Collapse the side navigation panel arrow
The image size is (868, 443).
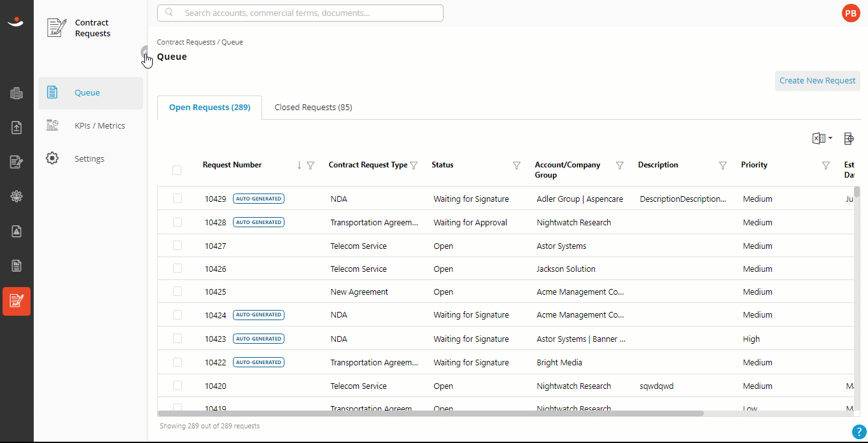[x=145, y=52]
